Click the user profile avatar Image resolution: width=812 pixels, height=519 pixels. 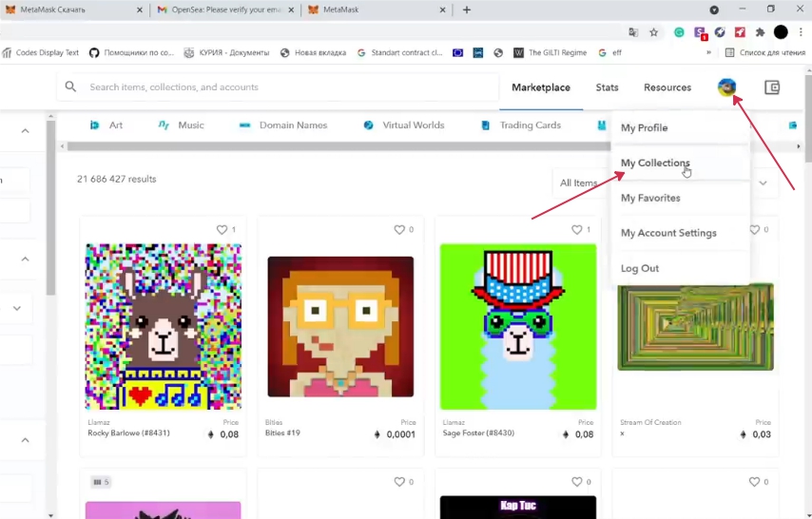(x=726, y=87)
